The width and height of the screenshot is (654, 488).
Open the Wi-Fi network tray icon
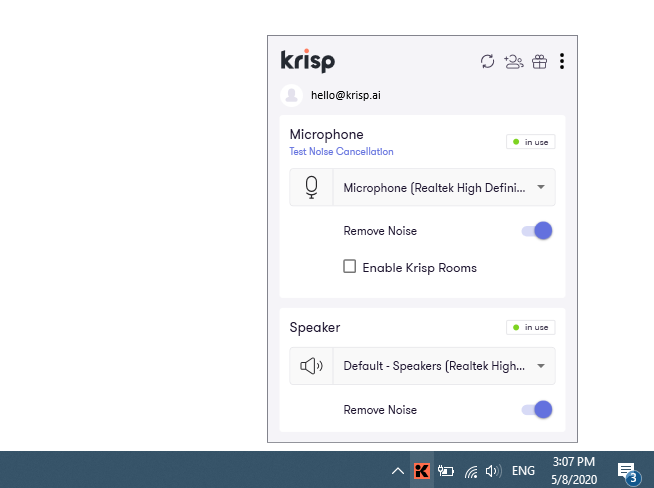[471, 472]
